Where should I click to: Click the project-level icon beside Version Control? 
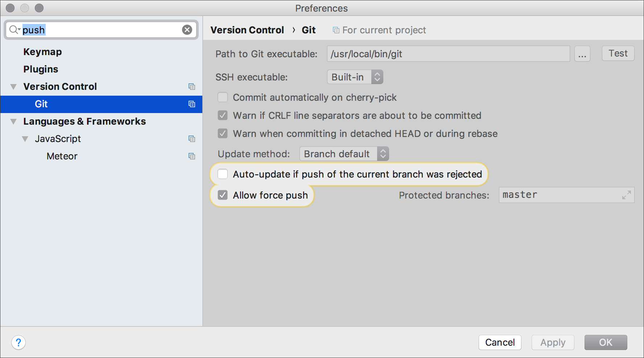pos(192,87)
